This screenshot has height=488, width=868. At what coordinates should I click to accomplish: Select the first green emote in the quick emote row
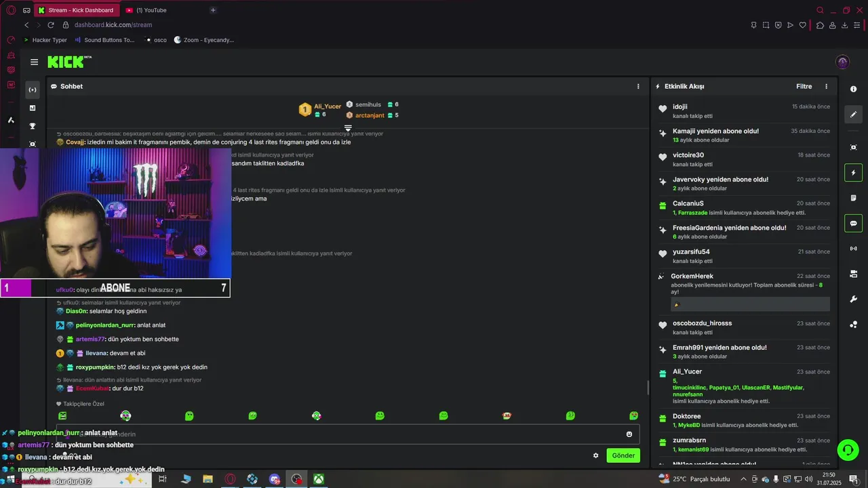pyautogui.click(x=62, y=415)
